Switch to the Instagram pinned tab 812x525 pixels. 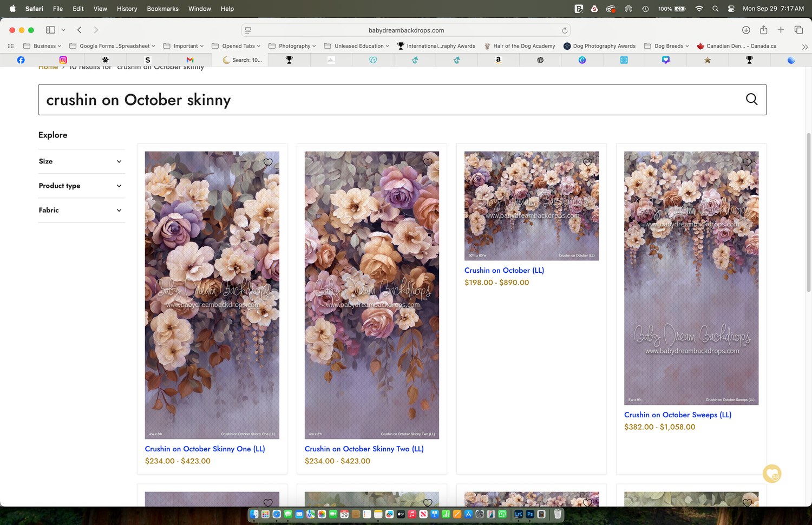coord(63,60)
